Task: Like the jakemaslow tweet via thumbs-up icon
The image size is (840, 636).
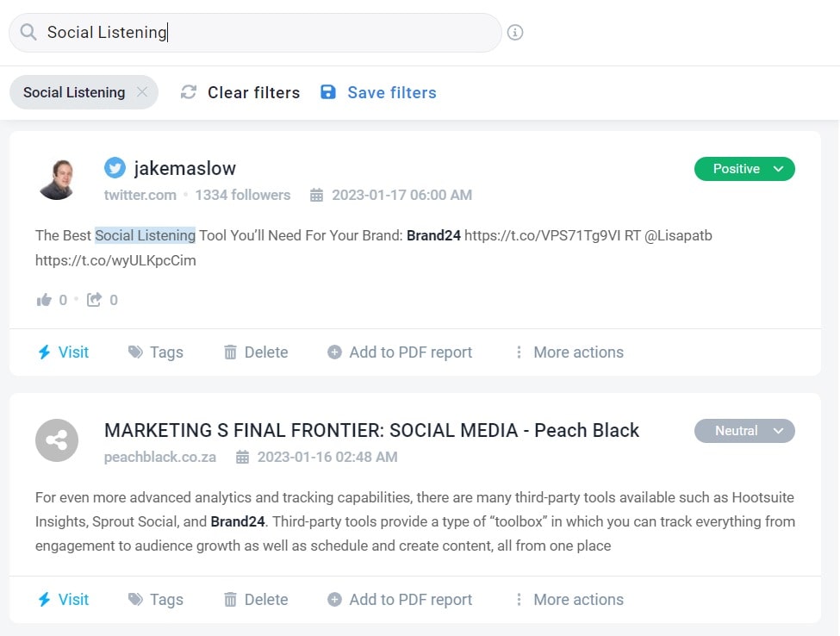Action: click(44, 300)
